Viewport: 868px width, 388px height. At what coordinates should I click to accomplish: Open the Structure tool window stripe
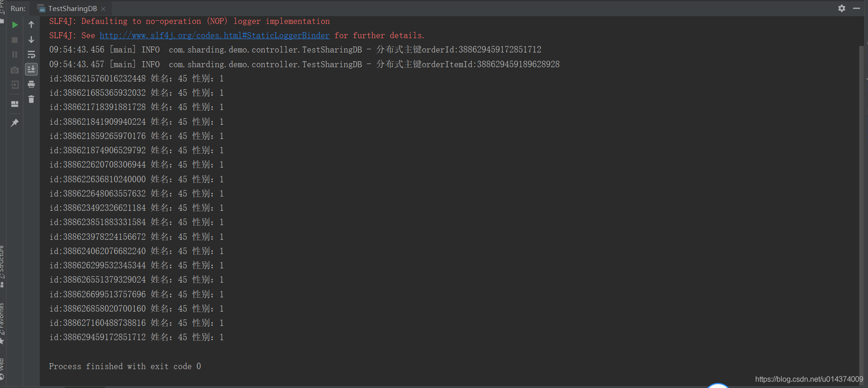click(2, 266)
